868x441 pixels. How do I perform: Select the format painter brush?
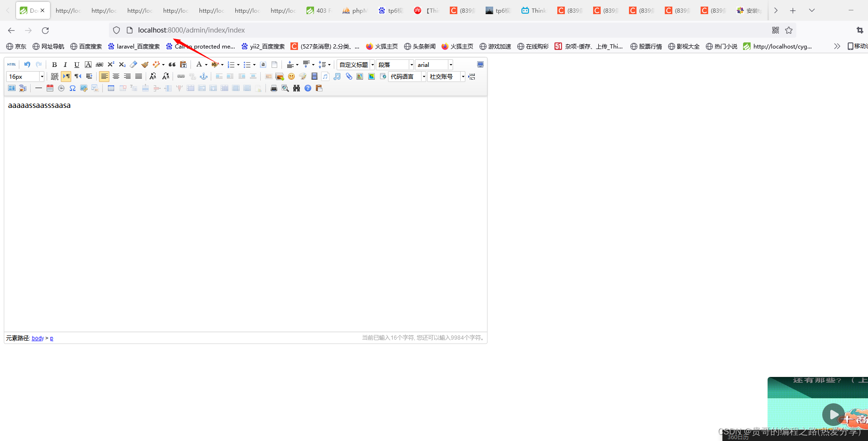[145, 65]
